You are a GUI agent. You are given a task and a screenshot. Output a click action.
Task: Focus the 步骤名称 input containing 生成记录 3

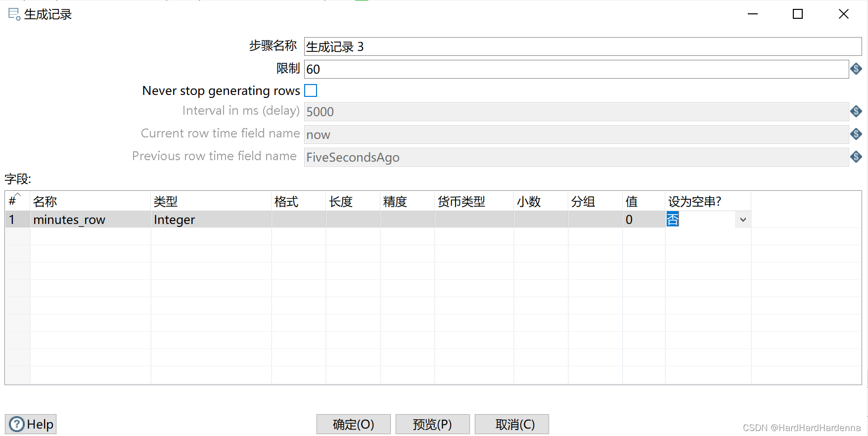pyautogui.click(x=583, y=46)
